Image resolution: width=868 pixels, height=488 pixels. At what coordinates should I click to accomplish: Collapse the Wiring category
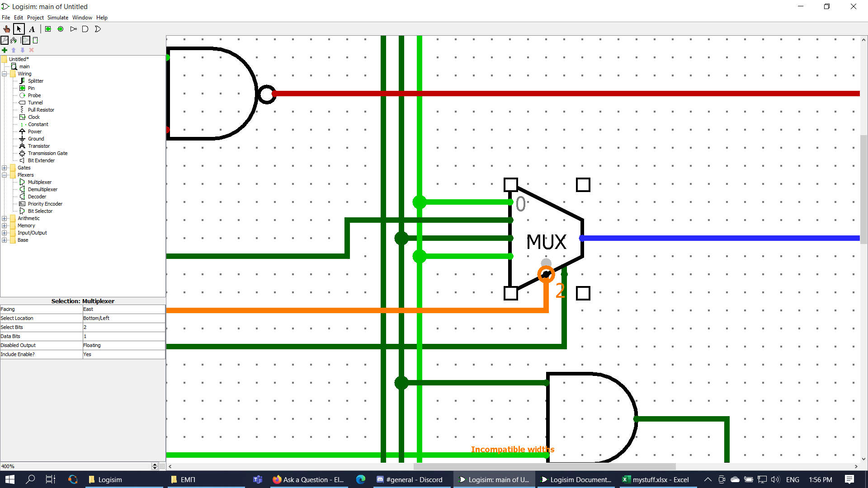pyautogui.click(x=5, y=73)
